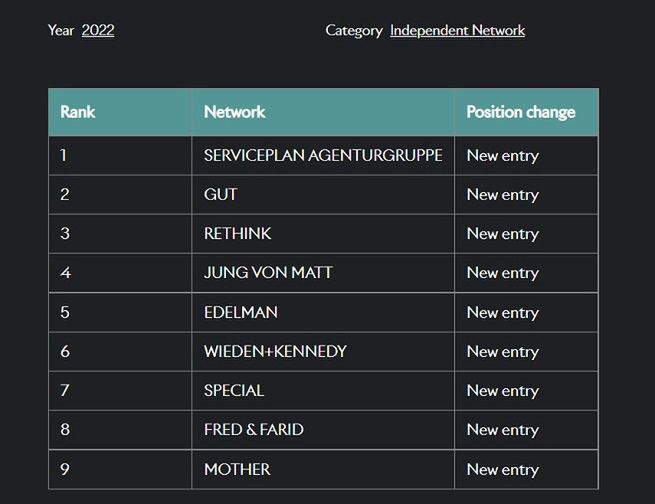Click the Network column header
Screen dimensions: 655x504
click(234, 112)
